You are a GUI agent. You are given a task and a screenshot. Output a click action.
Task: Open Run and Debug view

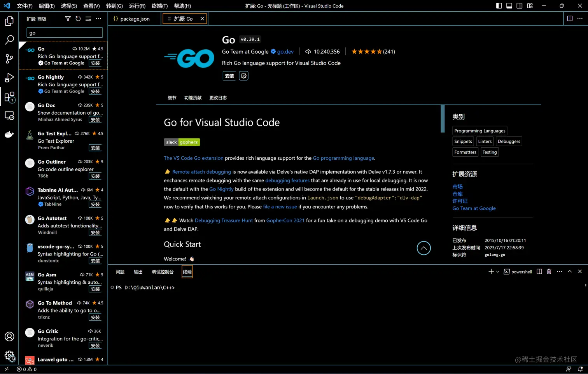tap(9, 78)
